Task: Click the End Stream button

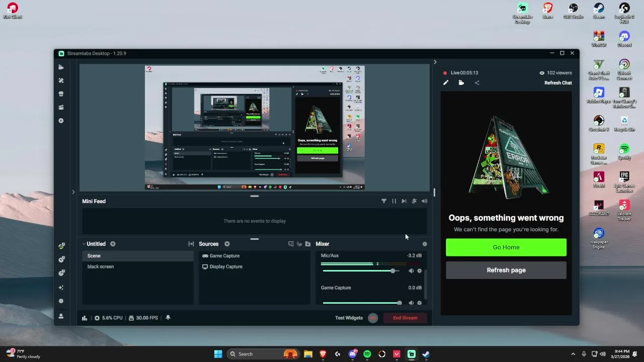Action: coord(405,318)
